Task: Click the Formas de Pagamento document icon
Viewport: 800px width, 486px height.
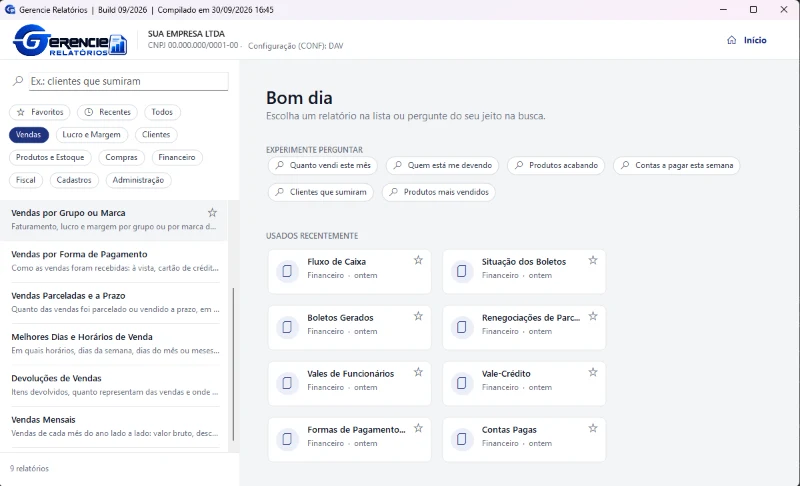Action: point(287,439)
